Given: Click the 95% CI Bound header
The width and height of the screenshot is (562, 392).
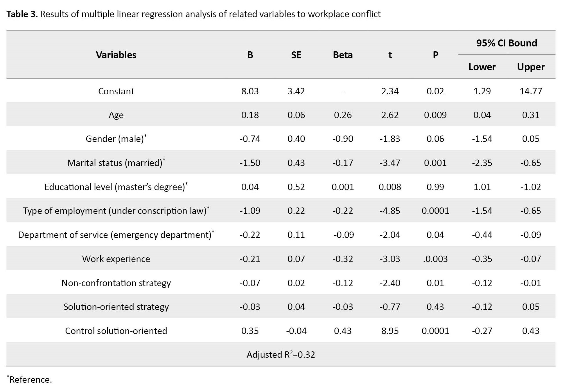Looking at the screenshot, I should [x=507, y=43].
